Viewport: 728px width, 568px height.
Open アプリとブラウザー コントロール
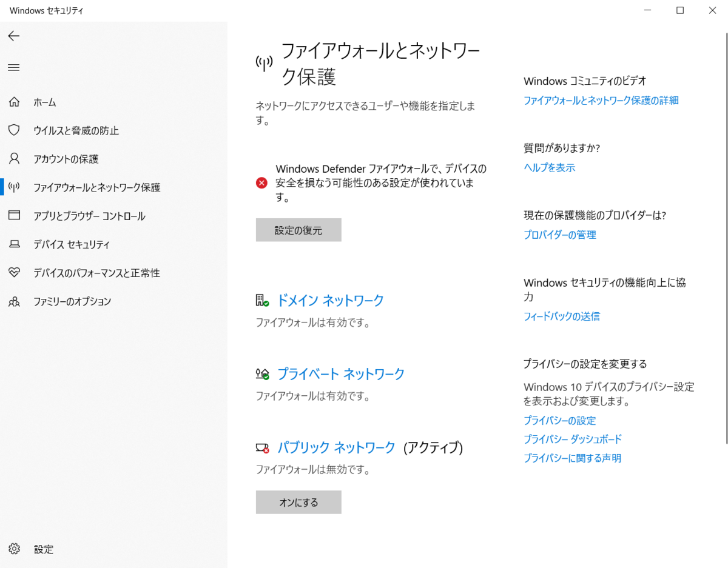(x=90, y=216)
